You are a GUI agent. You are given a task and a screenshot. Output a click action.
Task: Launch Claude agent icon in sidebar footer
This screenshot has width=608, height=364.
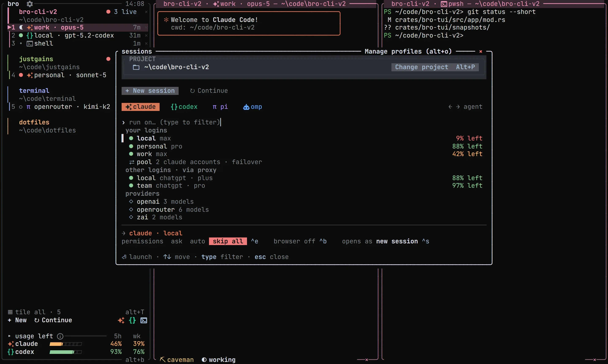point(121,320)
